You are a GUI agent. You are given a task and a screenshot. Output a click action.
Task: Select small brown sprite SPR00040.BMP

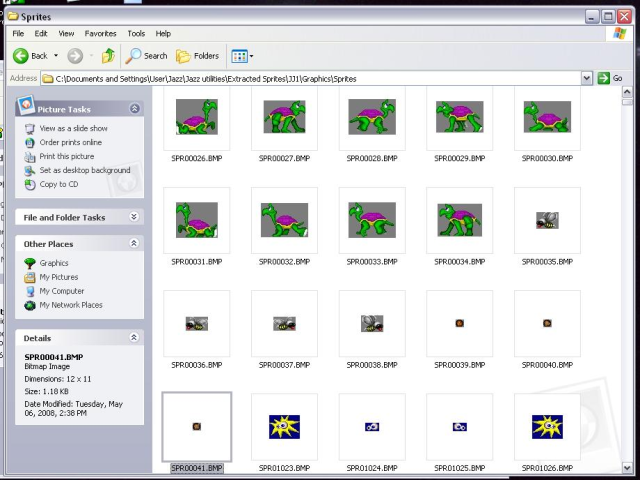pyautogui.click(x=547, y=323)
